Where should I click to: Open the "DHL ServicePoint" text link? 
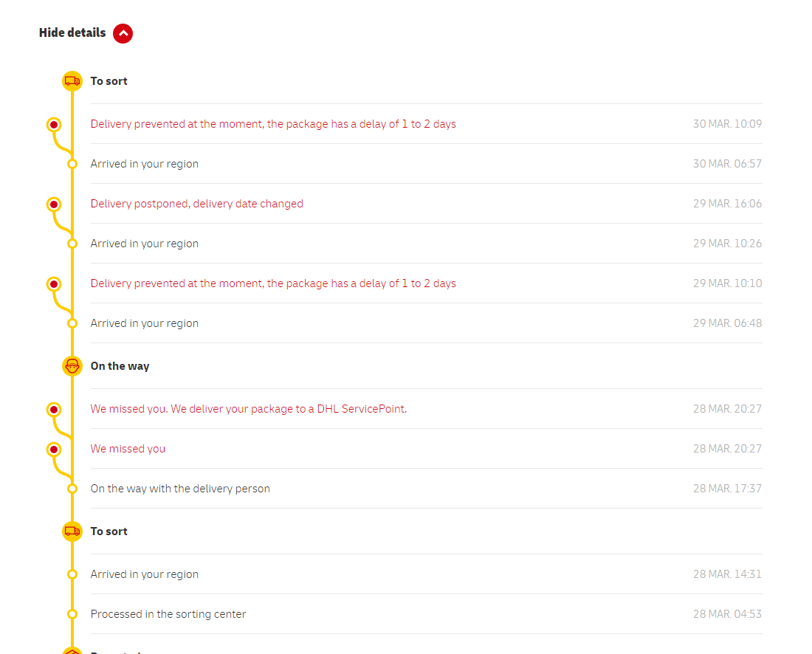pos(361,409)
